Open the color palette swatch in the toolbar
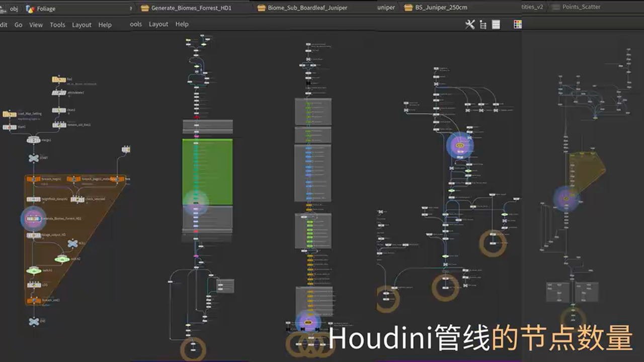Viewport: 644px width, 362px height. pos(517,24)
